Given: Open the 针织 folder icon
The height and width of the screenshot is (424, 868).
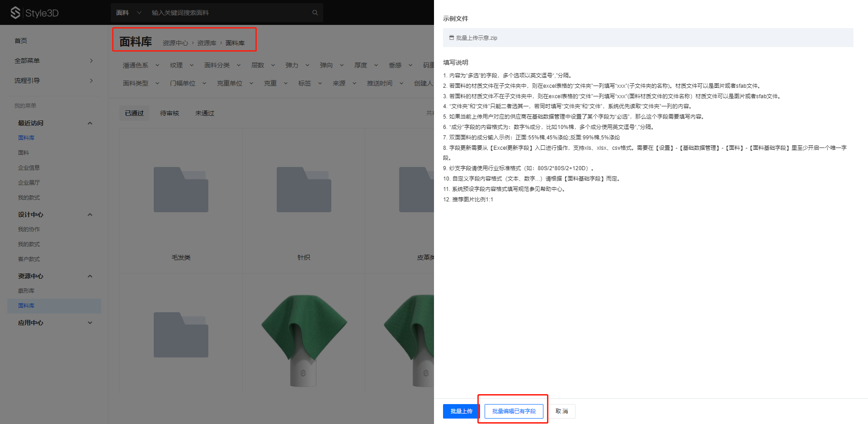Looking at the screenshot, I should point(304,190).
